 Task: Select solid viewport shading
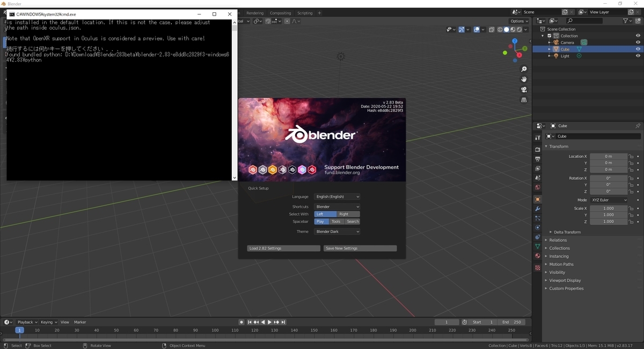pyautogui.click(x=506, y=30)
